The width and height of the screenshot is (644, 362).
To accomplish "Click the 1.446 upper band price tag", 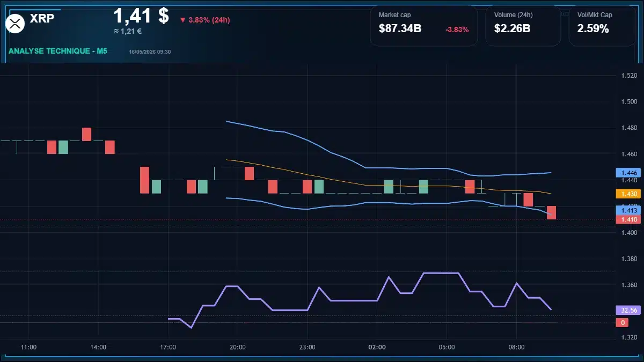I will tap(629, 173).
